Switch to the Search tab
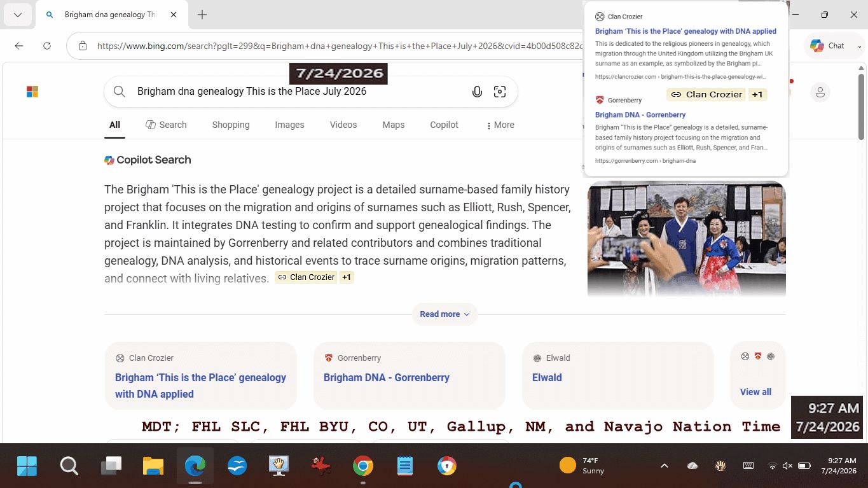 coord(166,125)
